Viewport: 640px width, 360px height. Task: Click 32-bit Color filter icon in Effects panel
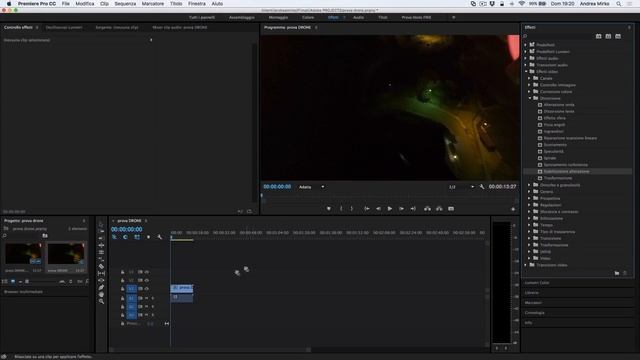(x=608, y=36)
